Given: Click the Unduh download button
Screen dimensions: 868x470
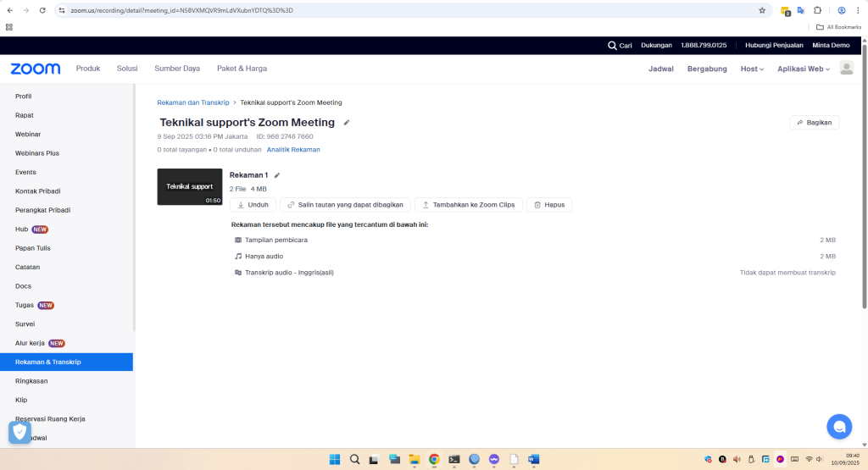Looking at the screenshot, I should tap(253, 205).
